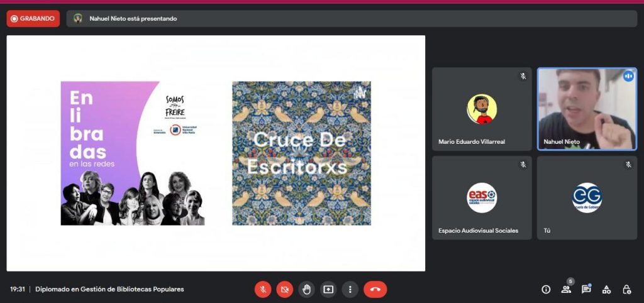This screenshot has height=303, width=644.
Task: Unmute your microphone
Action: [263, 289]
